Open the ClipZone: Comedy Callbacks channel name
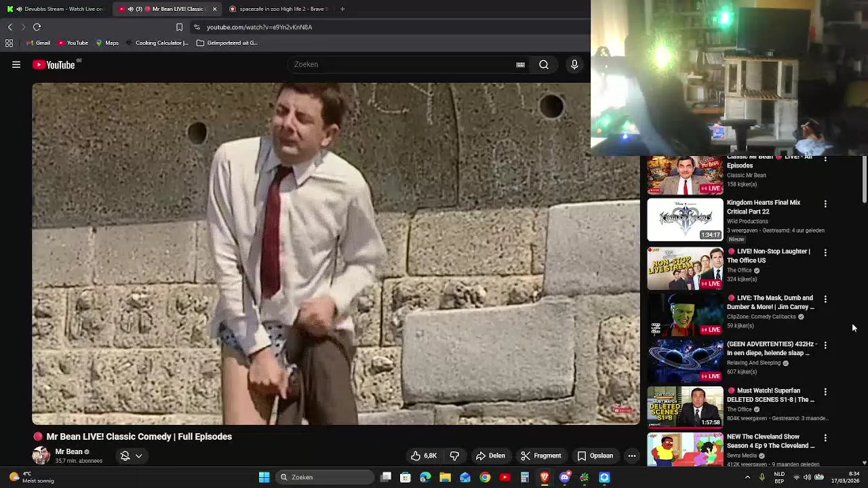 point(761,317)
